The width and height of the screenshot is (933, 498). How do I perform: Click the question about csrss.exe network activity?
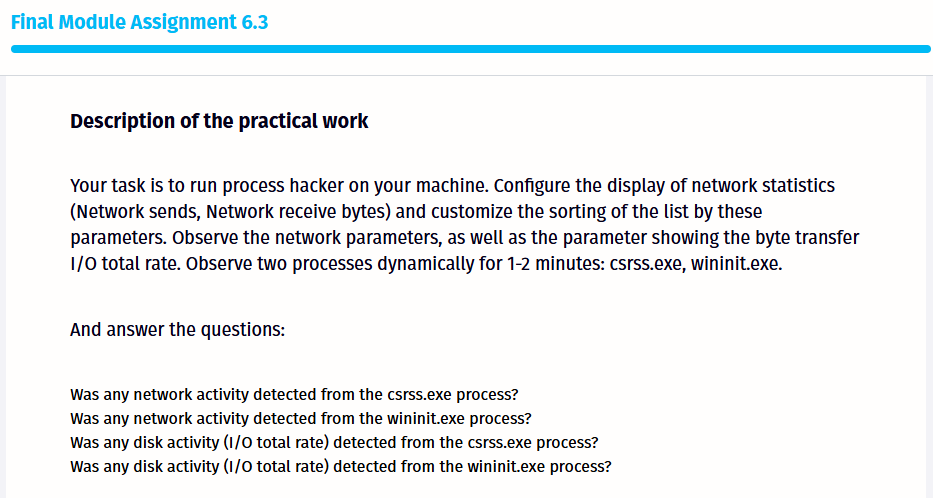(294, 394)
